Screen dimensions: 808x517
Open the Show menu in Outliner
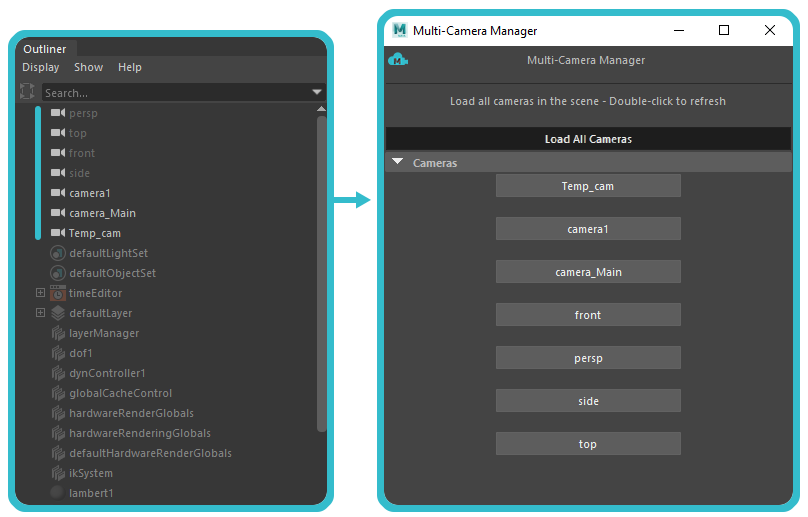[x=89, y=68]
